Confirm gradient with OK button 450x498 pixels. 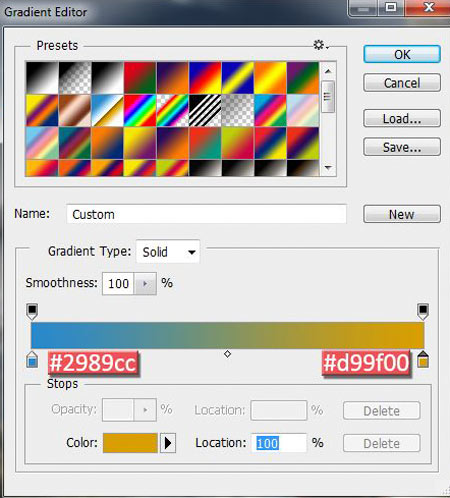pos(402,54)
